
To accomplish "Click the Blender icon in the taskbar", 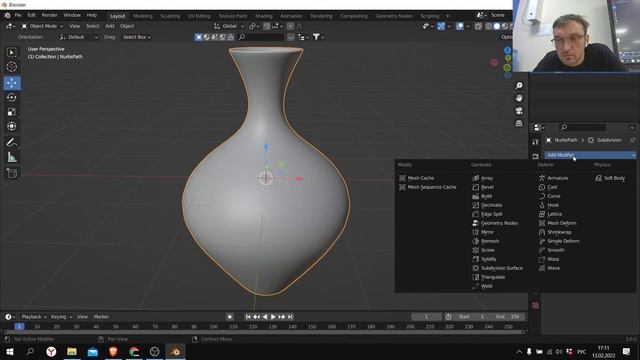I will point(176,351).
